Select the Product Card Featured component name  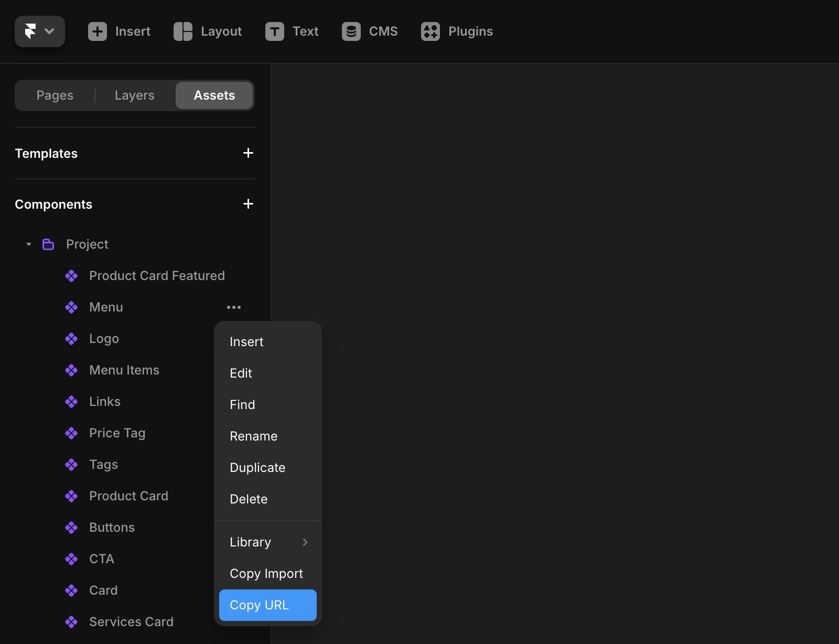157,276
